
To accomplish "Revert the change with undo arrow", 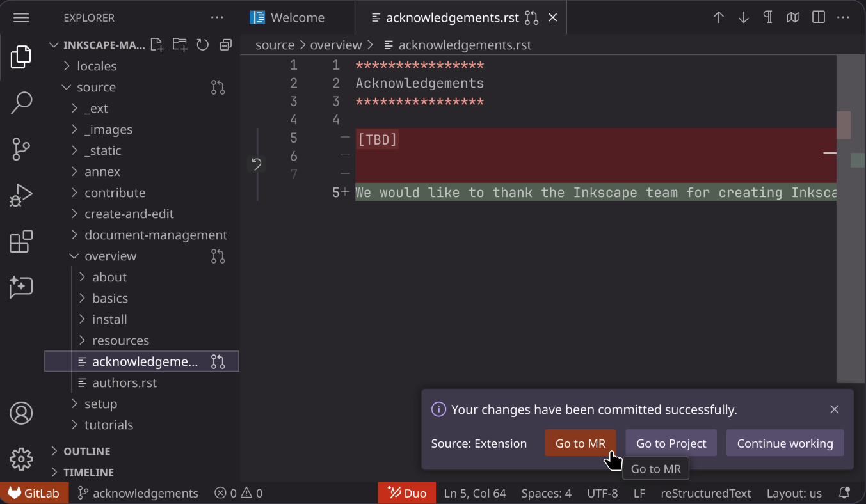I will [x=257, y=164].
